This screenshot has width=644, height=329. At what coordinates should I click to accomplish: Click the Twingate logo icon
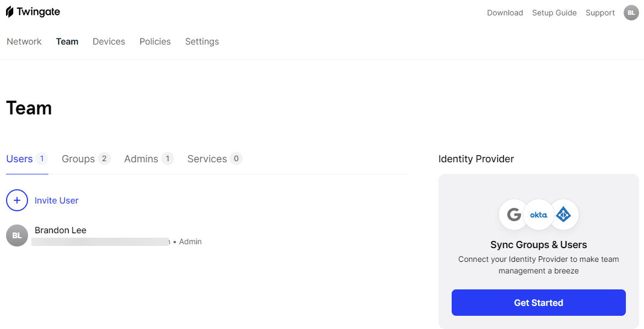pyautogui.click(x=10, y=12)
